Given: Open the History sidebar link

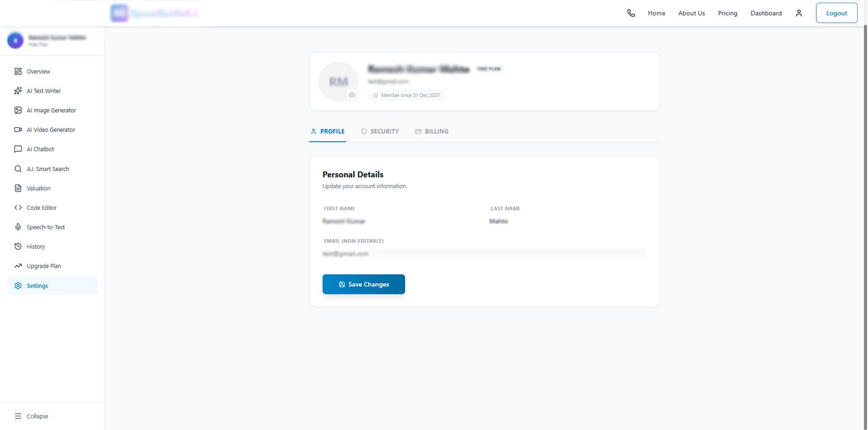Looking at the screenshot, I should [52, 246].
